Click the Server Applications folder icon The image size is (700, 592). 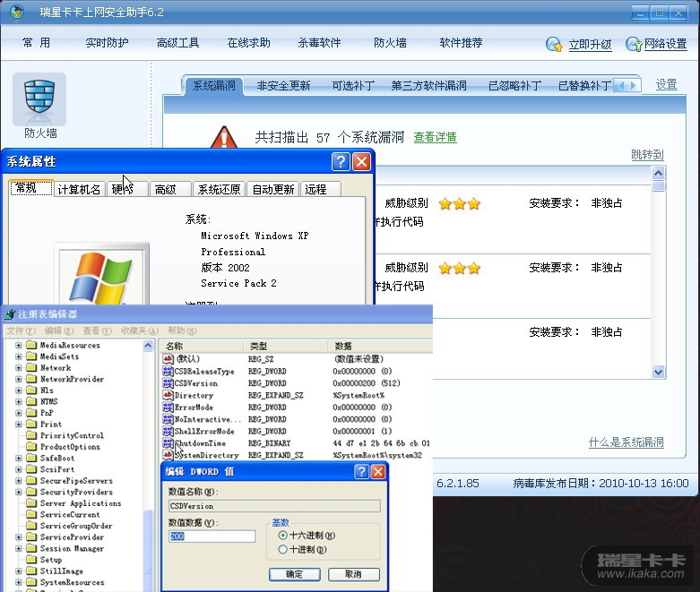point(31,502)
